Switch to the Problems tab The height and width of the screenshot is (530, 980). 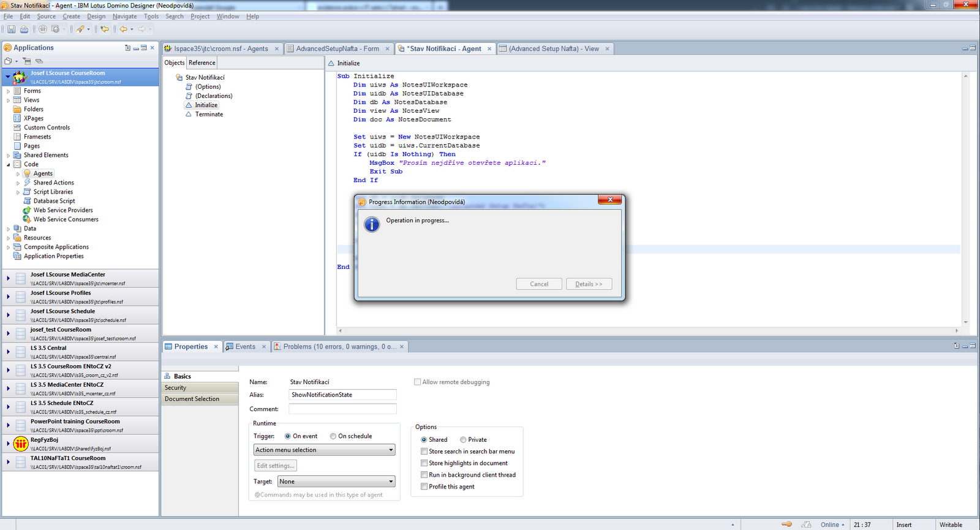(339, 347)
